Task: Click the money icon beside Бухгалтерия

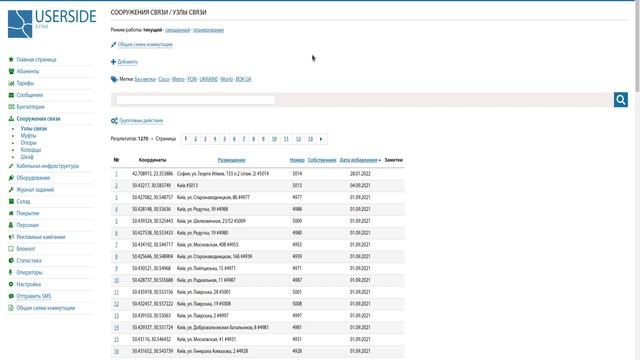Action: (x=11, y=107)
